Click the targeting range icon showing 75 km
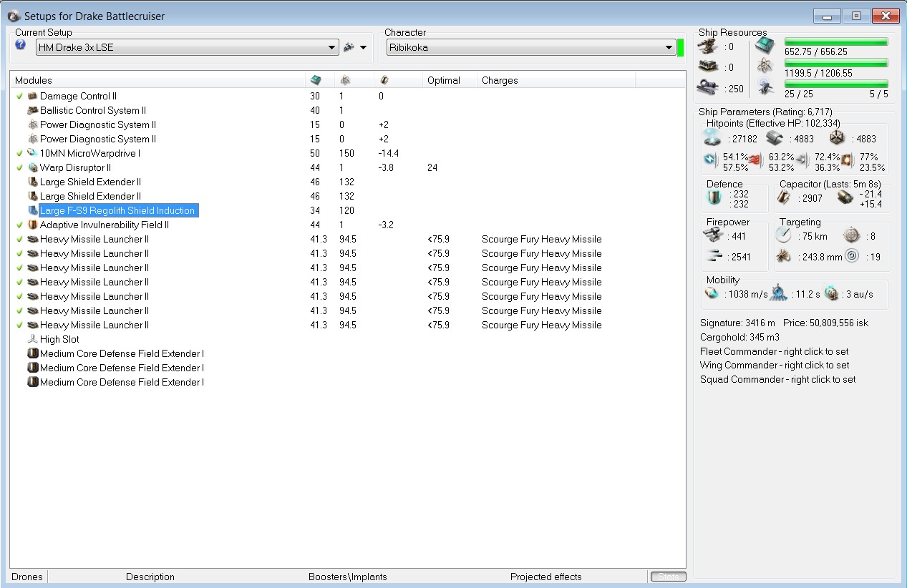This screenshot has height=588, width=907. coord(782,236)
